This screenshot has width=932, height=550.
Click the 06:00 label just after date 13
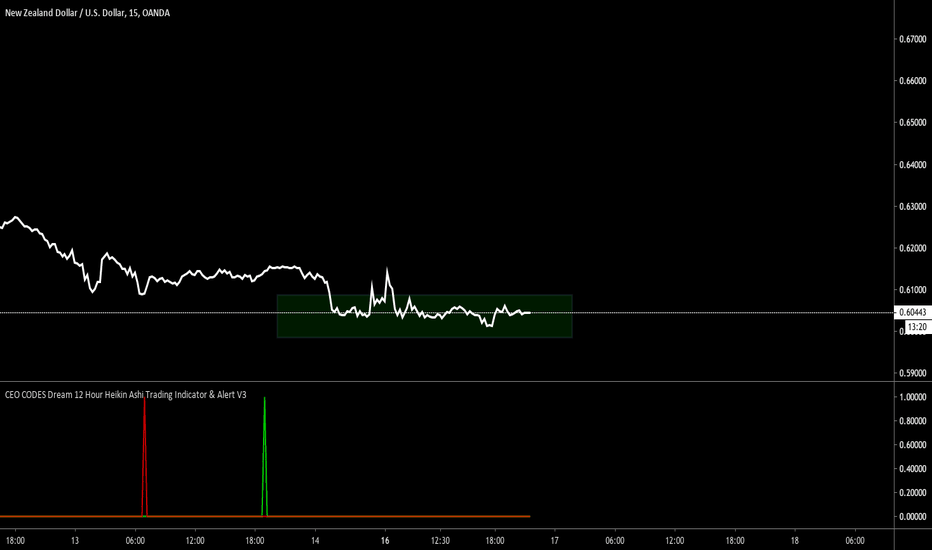(x=135, y=540)
